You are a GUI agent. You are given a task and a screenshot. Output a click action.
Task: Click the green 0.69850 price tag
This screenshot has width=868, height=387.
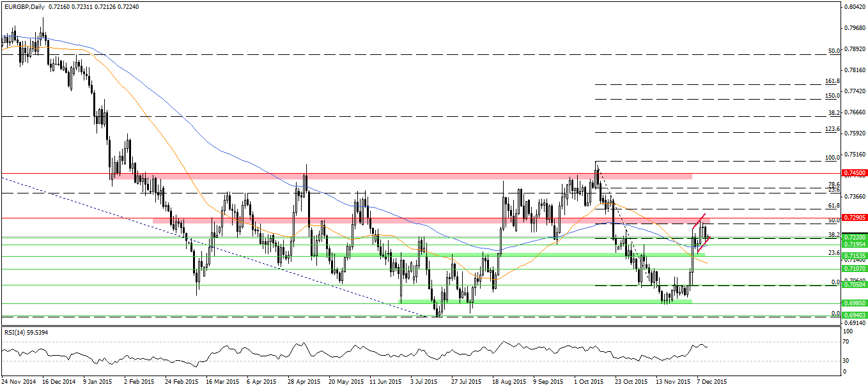click(854, 304)
